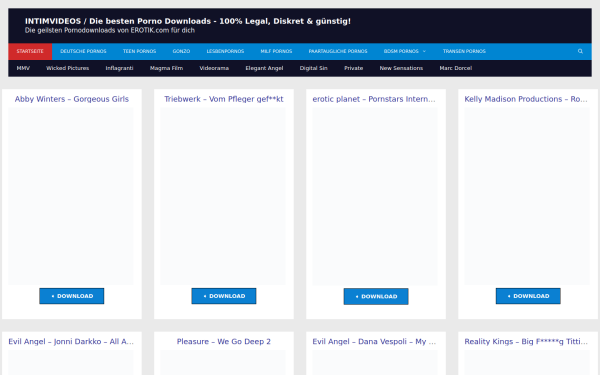Open the Transen Pornos category
Screen dimensions: 600x375
coord(464,51)
